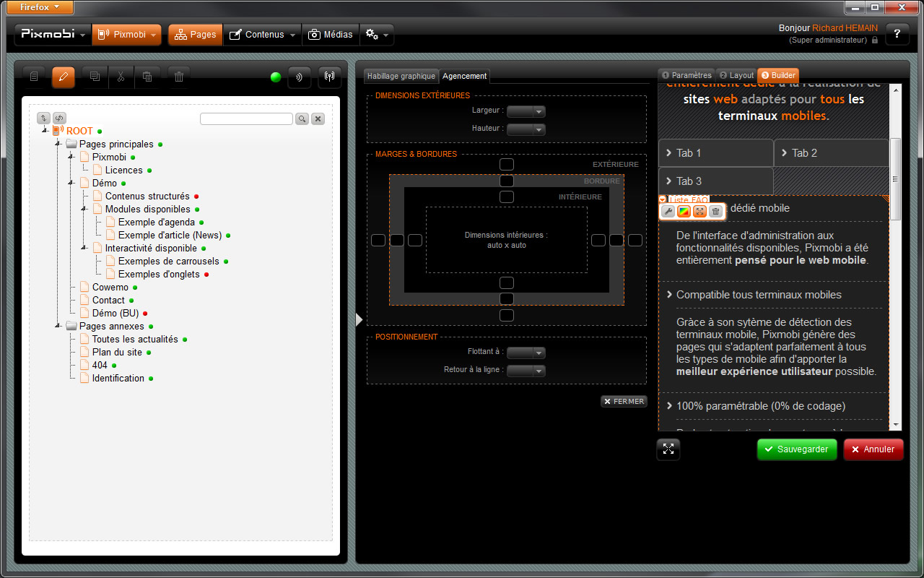This screenshot has height=578, width=924.
Task: Expand the 100% paramétrable FAQ item
Action: pyautogui.click(x=759, y=406)
